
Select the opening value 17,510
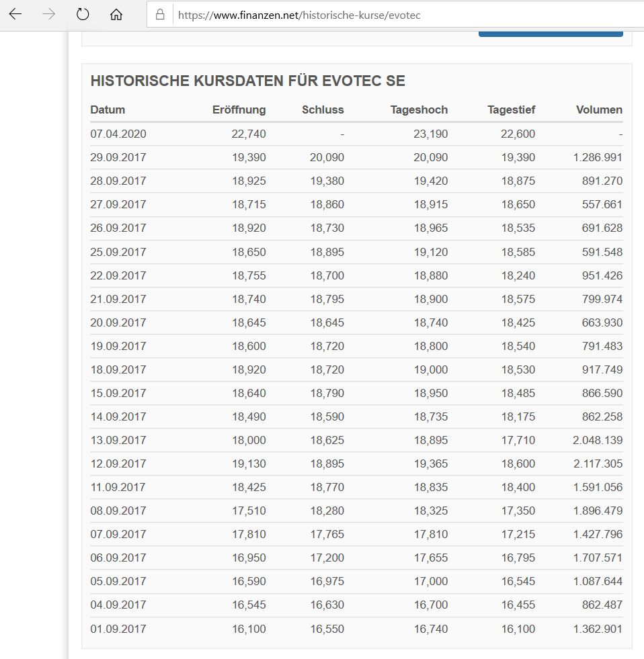249,511
